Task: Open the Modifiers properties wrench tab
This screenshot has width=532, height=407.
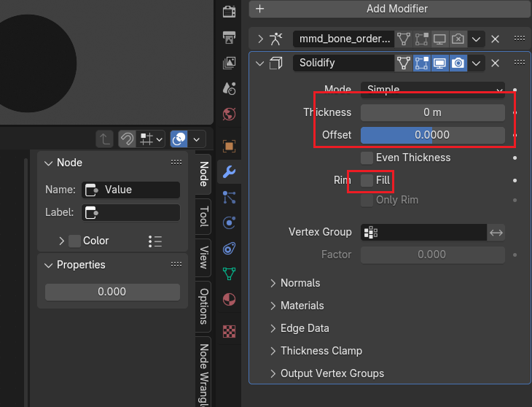Action: tap(229, 172)
